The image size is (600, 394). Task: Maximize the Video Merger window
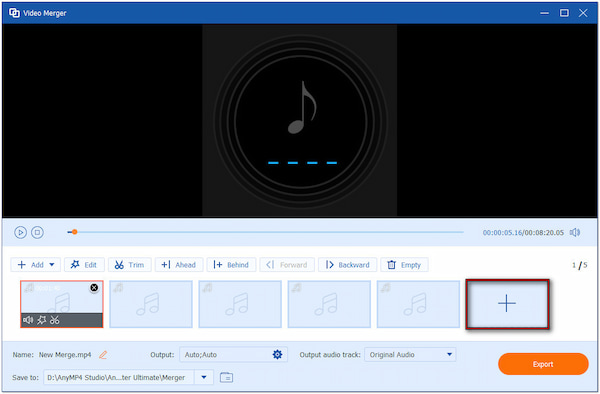click(564, 13)
